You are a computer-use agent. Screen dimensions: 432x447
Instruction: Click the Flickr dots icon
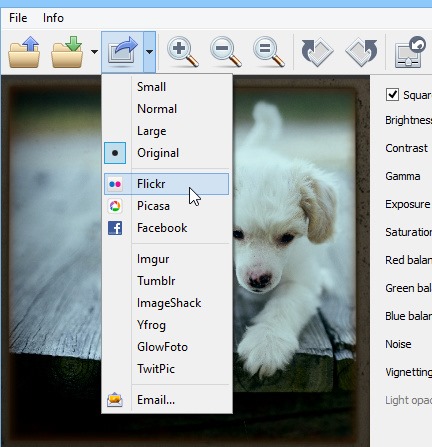coord(115,184)
